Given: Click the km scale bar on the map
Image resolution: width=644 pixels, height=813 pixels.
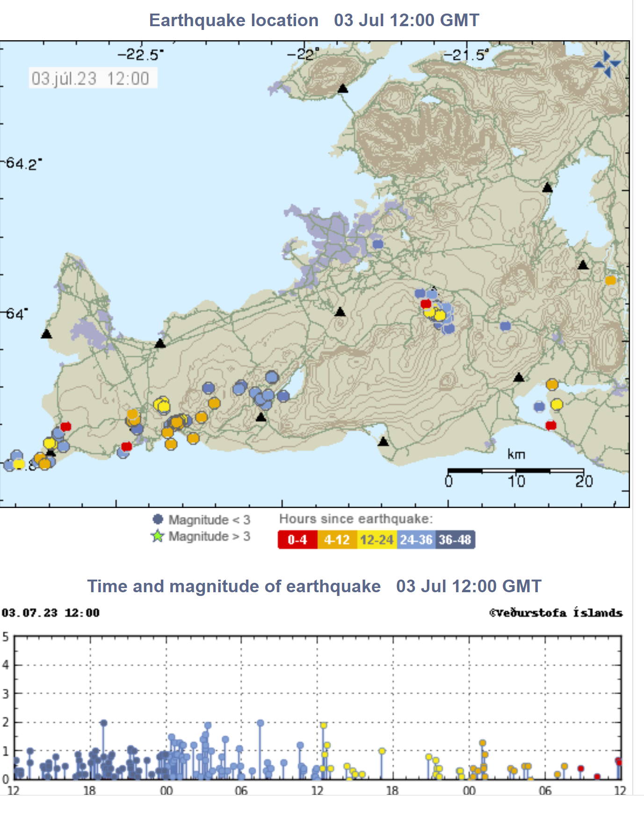Looking at the screenshot, I should (x=515, y=471).
